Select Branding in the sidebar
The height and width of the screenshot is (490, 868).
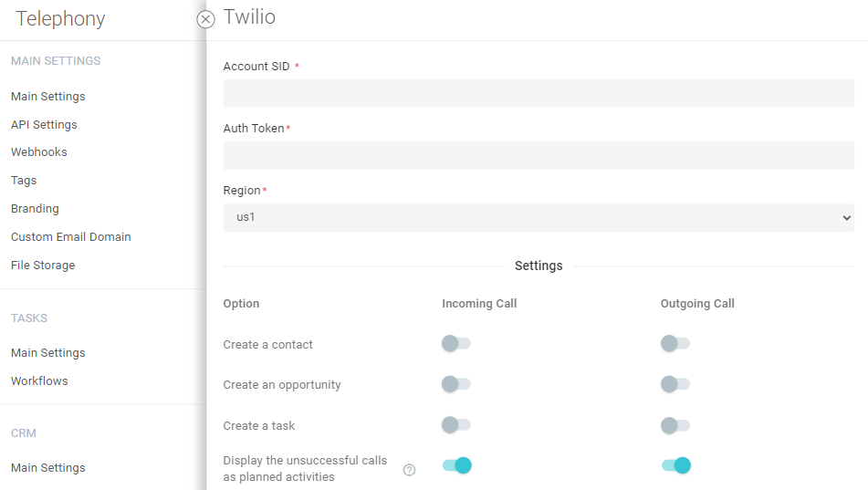pyautogui.click(x=35, y=209)
